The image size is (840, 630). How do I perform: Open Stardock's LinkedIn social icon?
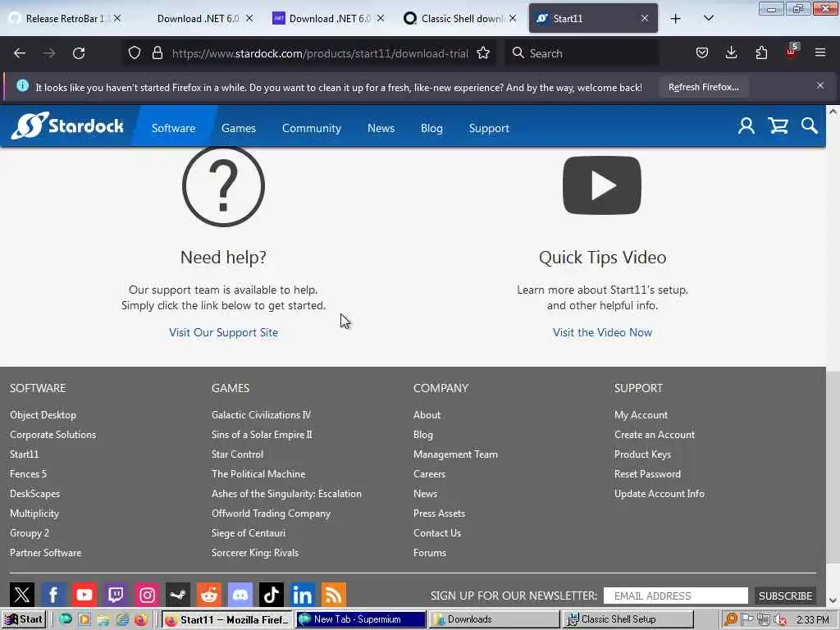302,595
